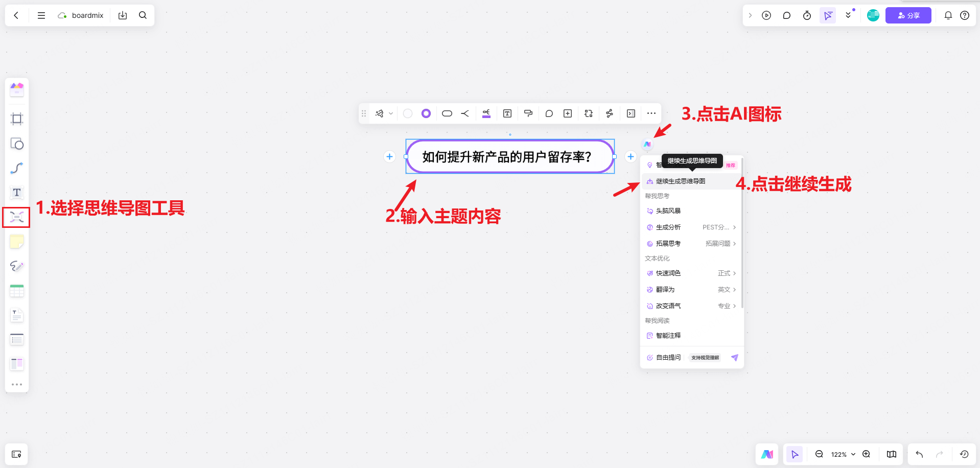Click the plus to add a child node
Image resolution: width=980 pixels, height=468 pixels.
pos(631,157)
